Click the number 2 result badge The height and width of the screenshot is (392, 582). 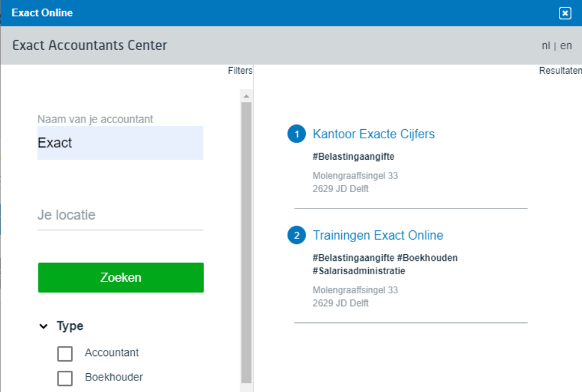(297, 236)
